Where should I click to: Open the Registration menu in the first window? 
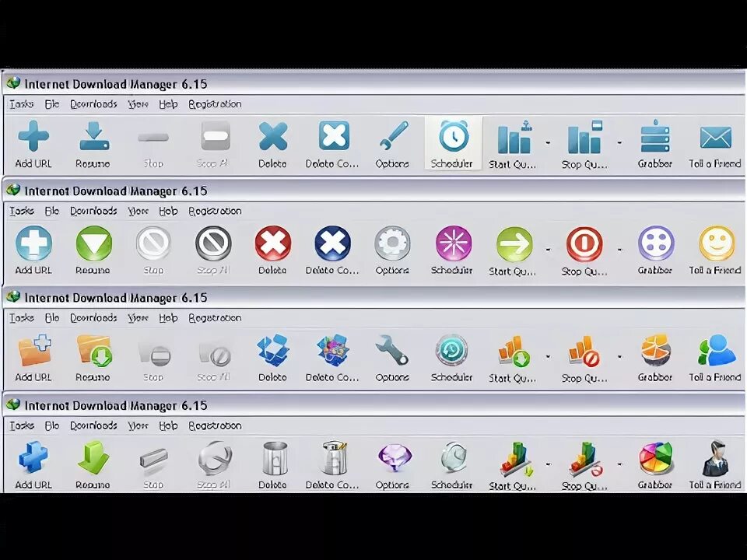tap(215, 103)
